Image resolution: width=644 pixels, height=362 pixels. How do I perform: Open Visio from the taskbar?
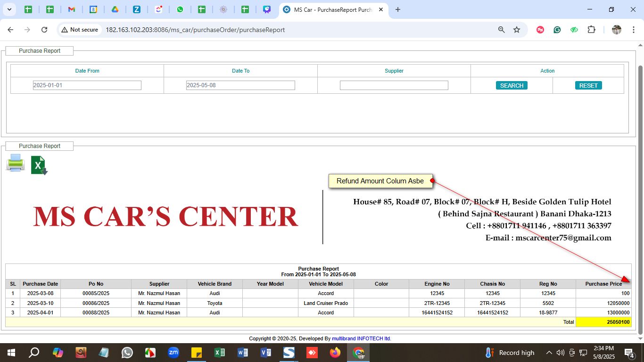[x=266, y=353]
